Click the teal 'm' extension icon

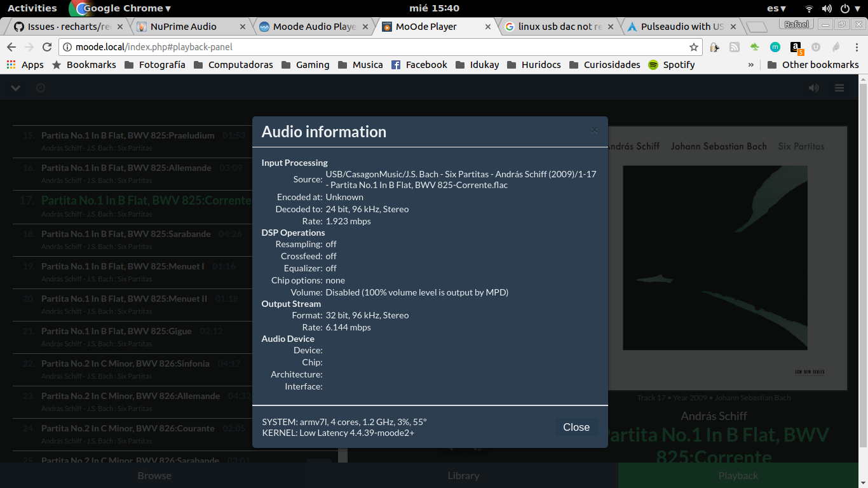point(775,47)
